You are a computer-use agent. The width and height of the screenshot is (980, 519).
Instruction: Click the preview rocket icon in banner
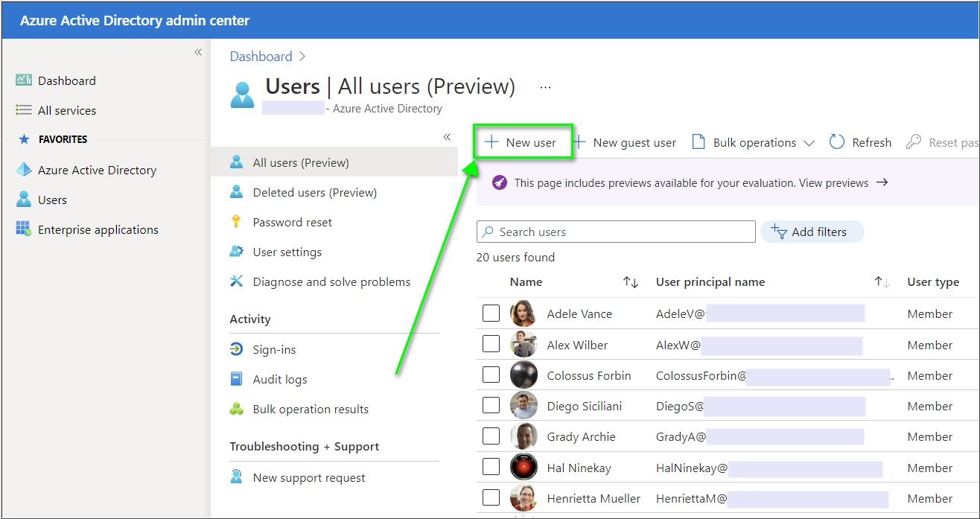[500, 183]
